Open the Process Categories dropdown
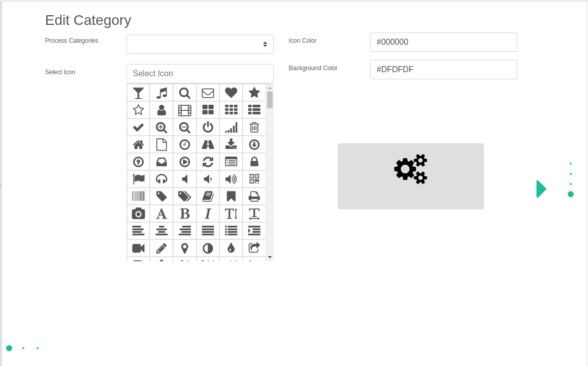 [200, 44]
